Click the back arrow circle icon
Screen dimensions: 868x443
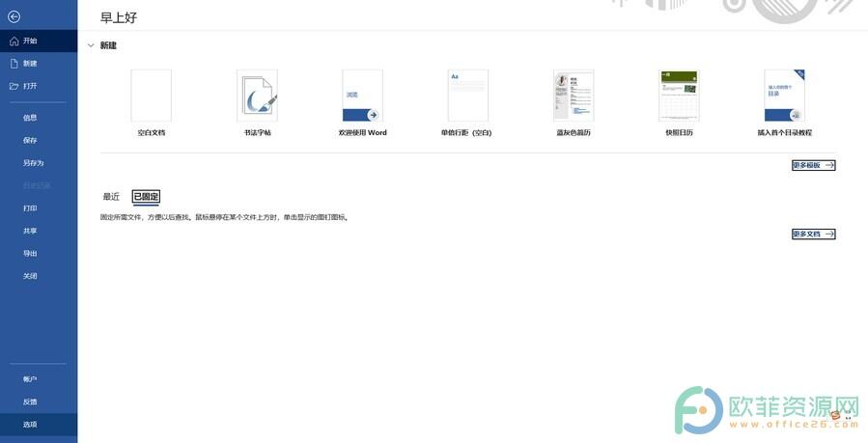(x=14, y=17)
